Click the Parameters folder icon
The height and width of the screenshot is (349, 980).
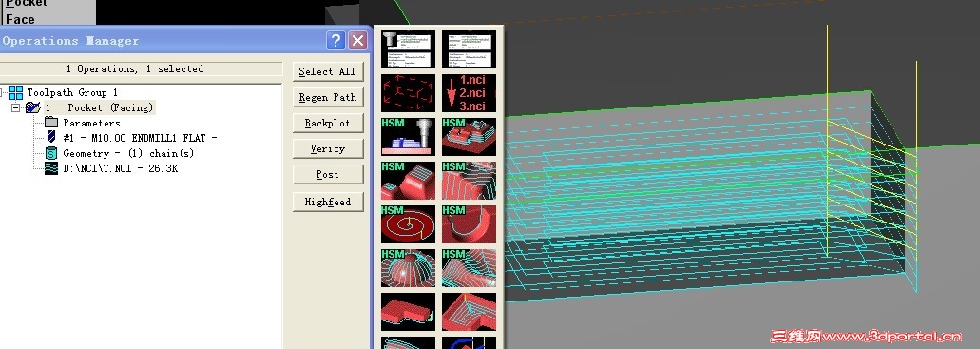[x=51, y=123]
